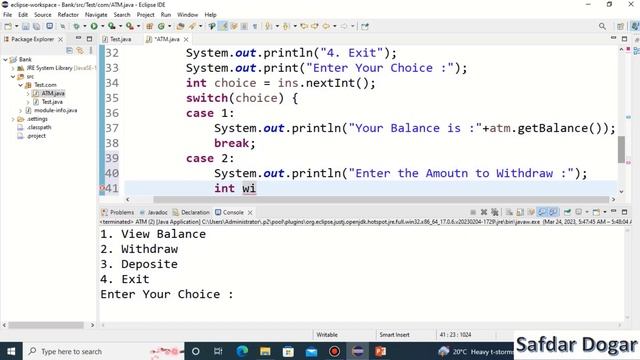Expand the JRE System Library node
Screen dimensions: 640x360
(x=13, y=68)
